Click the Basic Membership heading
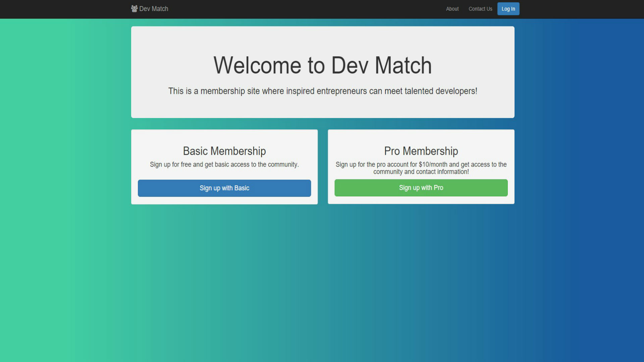The width and height of the screenshot is (644, 362). point(224,151)
